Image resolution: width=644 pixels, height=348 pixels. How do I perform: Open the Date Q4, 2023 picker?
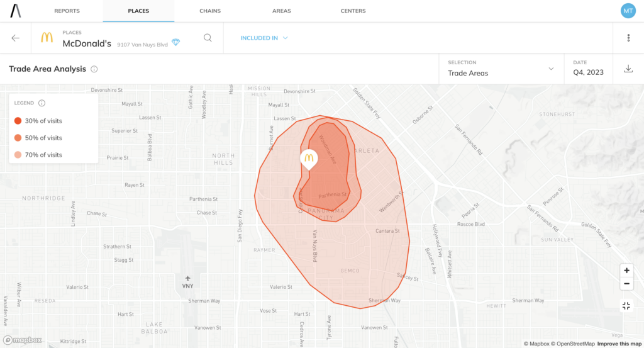[x=589, y=69]
